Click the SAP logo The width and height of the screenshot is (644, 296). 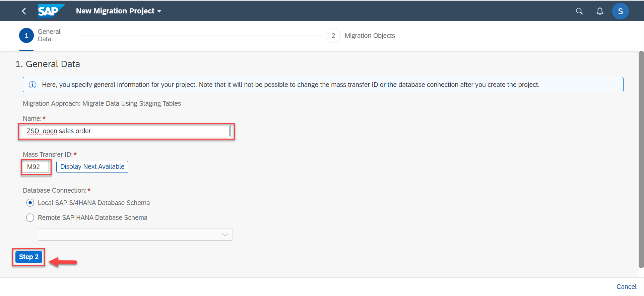(51, 11)
